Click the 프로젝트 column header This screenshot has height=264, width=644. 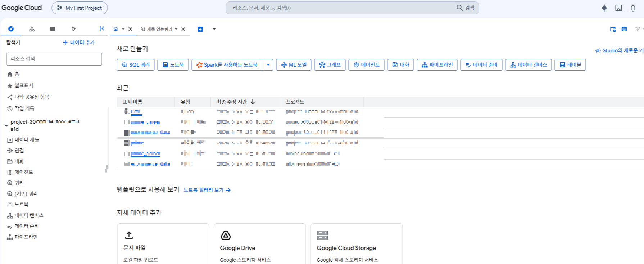295,102
